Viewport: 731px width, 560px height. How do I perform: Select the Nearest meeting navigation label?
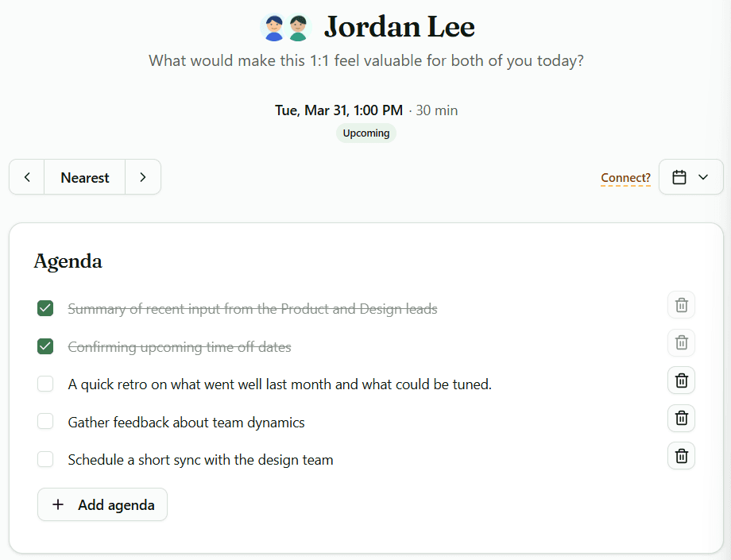pyautogui.click(x=84, y=176)
